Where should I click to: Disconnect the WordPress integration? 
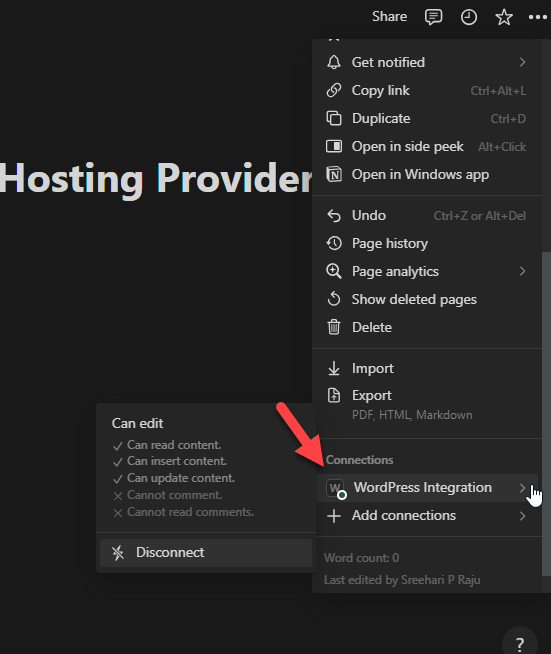pyautogui.click(x=206, y=553)
